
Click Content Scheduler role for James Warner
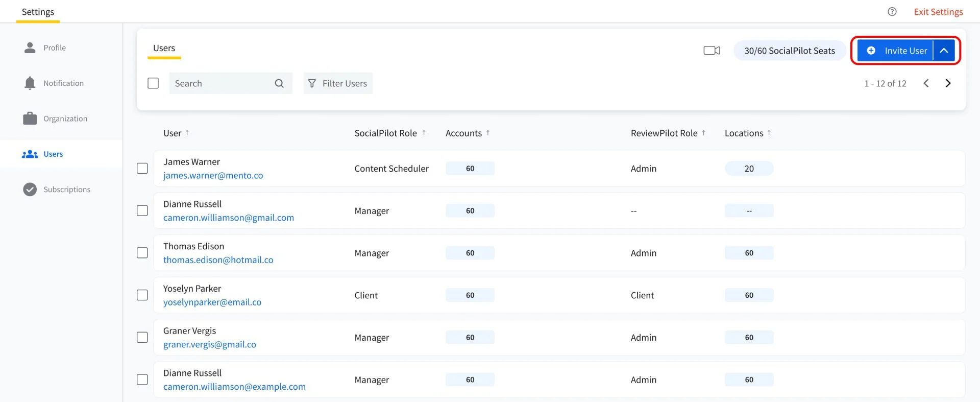point(391,169)
